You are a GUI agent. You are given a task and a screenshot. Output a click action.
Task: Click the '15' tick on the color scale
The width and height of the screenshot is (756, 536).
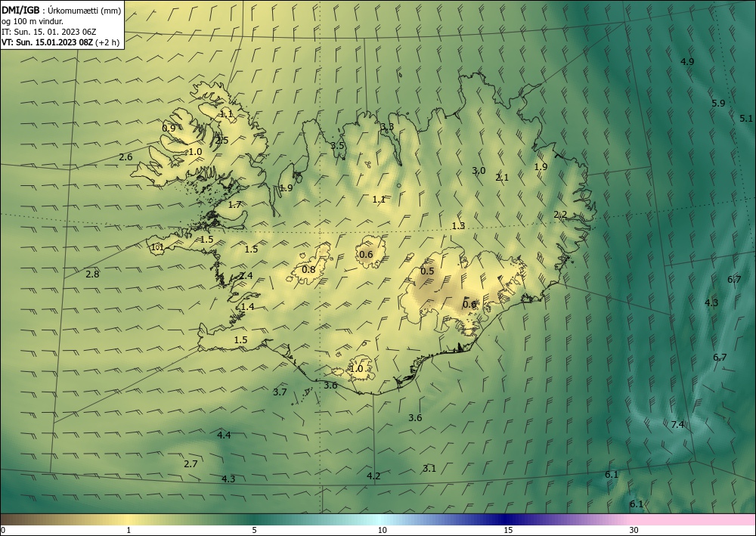pyautogui.click(x=508, y=531)
